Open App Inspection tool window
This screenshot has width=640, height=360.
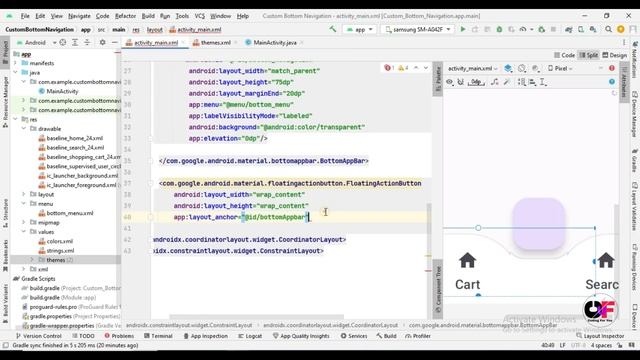[205, 336]
